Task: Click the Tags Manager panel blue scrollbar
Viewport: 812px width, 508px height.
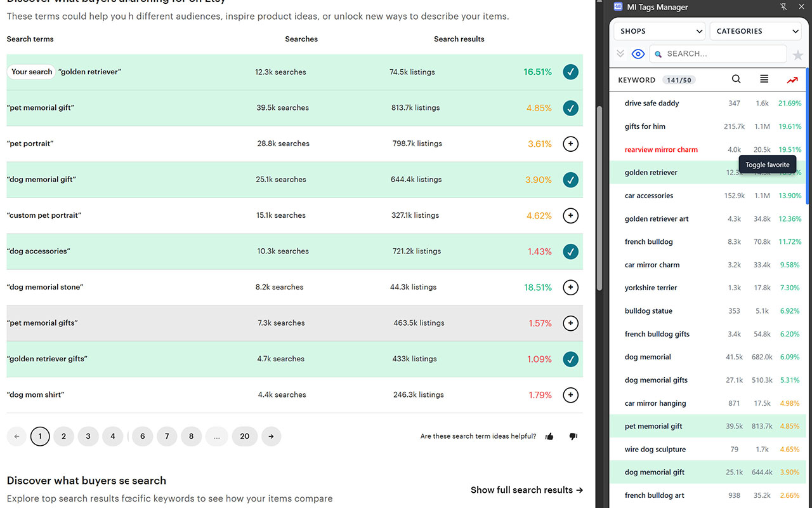Action: point(807,137)
